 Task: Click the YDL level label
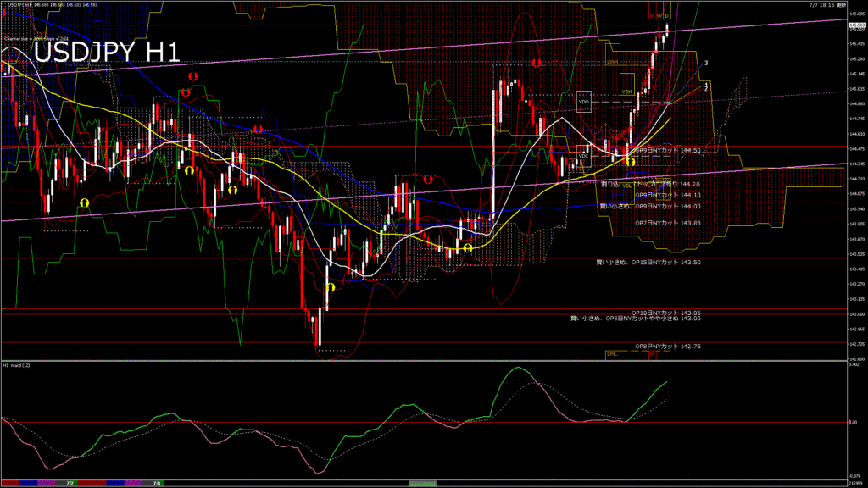(626, 186)
